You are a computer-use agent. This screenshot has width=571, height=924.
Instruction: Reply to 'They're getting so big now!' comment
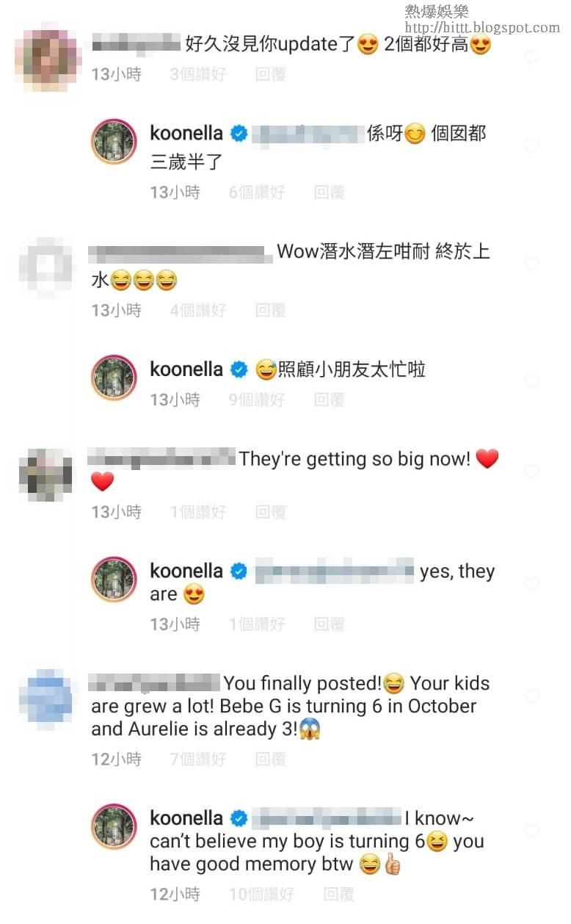tap(270, 512)
